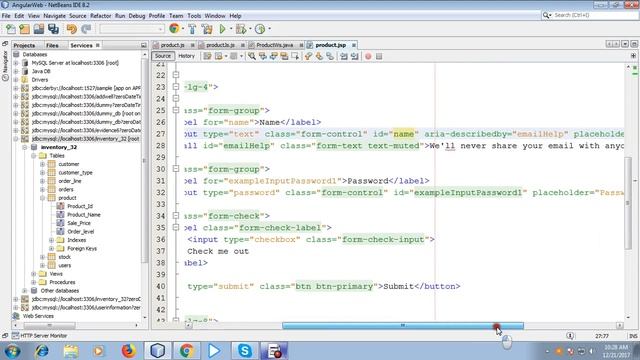Expand the customer table node
This screenshot has height=360, width=640.
pyautogui.click(x=42, y=164)
